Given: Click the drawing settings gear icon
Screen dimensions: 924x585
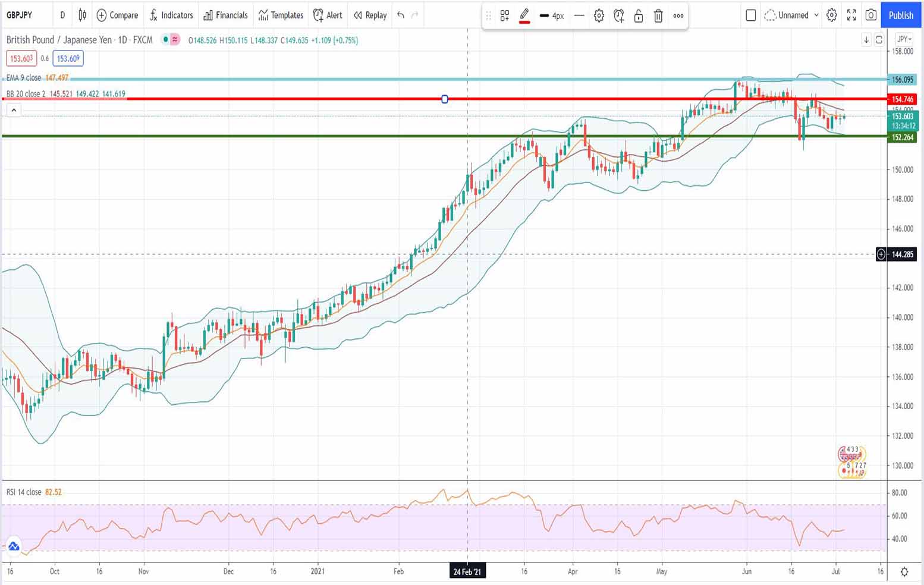Looking at the screenshot, I should [599, 16].
